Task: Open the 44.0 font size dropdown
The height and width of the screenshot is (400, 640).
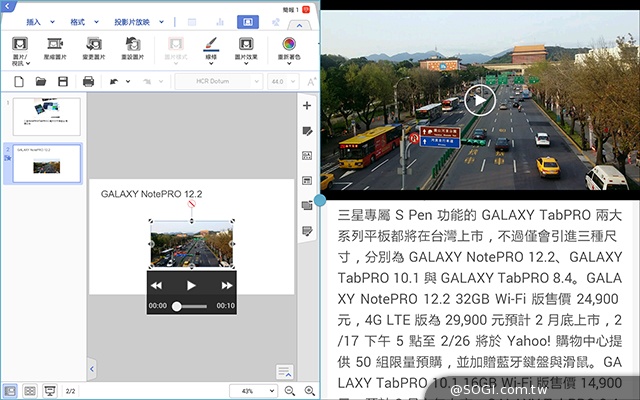Action: coord(283,82)
